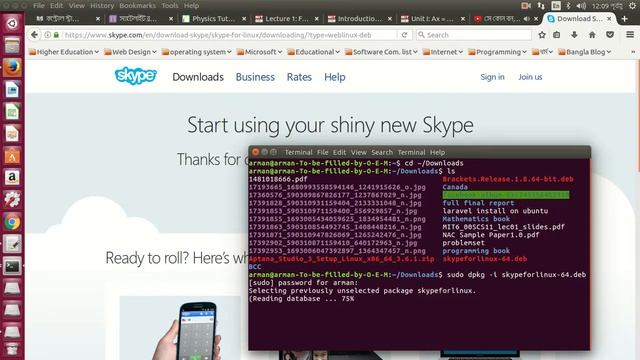Open Ubuntu Dash search in launcher
This screenshot has height=360, width=640.
(12, 24)
